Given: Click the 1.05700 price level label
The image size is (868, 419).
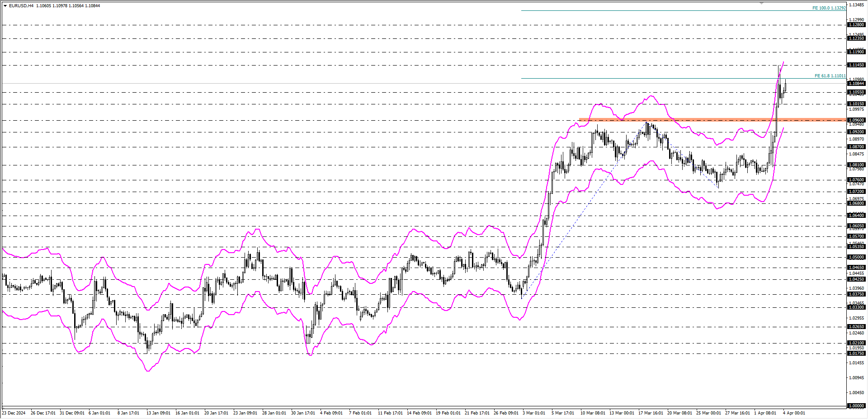Looking at the screenshot, I should click(x=856, y=236).
